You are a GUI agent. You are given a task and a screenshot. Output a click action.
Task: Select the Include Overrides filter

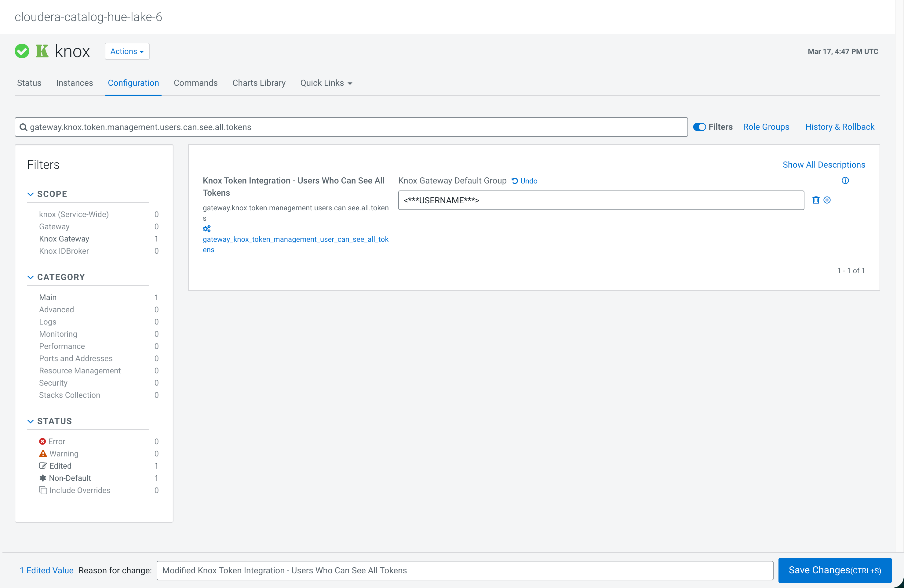79,490
